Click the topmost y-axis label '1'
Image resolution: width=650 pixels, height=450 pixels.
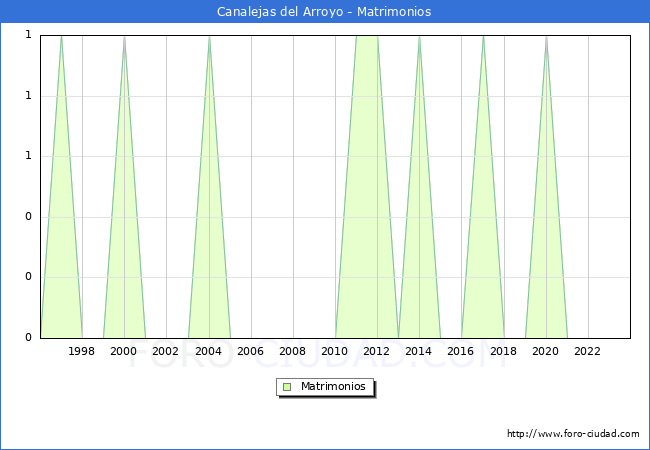pos(28,35)
